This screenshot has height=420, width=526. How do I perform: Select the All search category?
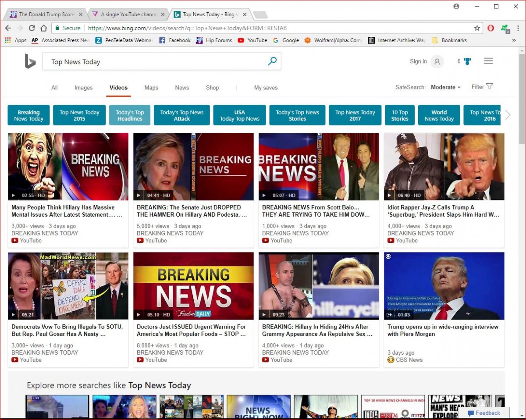pyautogui.click(x=54, y=88)
